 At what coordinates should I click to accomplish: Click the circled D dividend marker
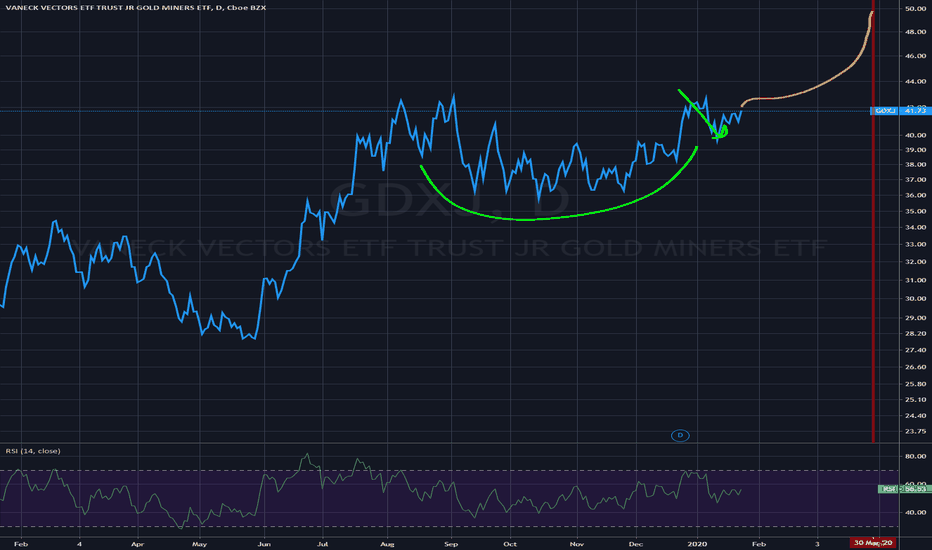680,436
